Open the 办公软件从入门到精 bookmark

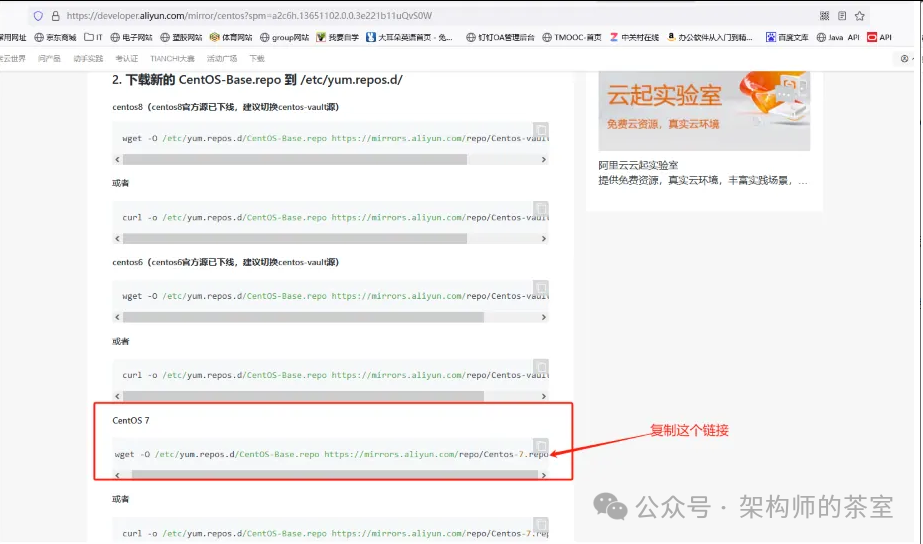(x=709, y=37)
